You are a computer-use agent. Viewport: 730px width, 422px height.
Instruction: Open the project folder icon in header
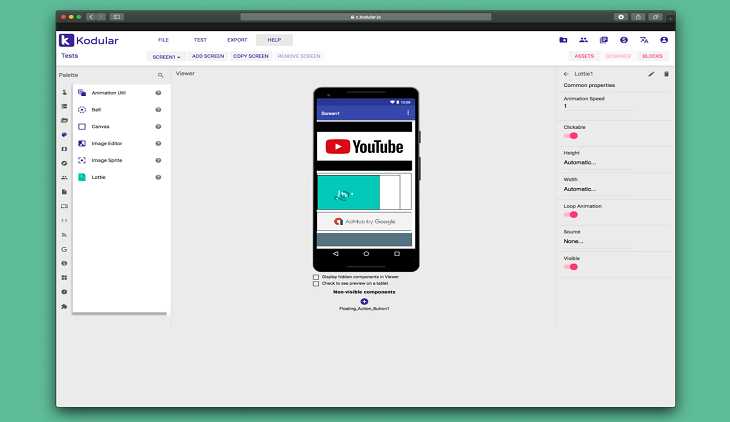click(563, 40)
